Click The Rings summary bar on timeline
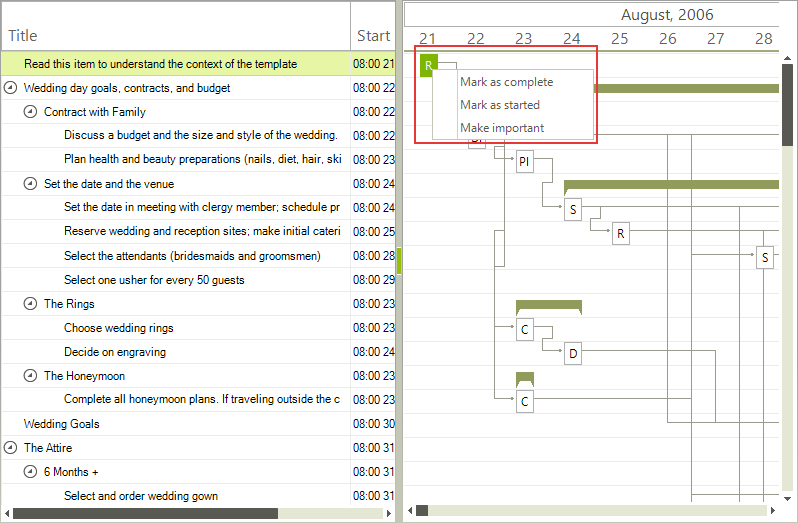Viewport: 798px width, 523px height. (549, 306)
